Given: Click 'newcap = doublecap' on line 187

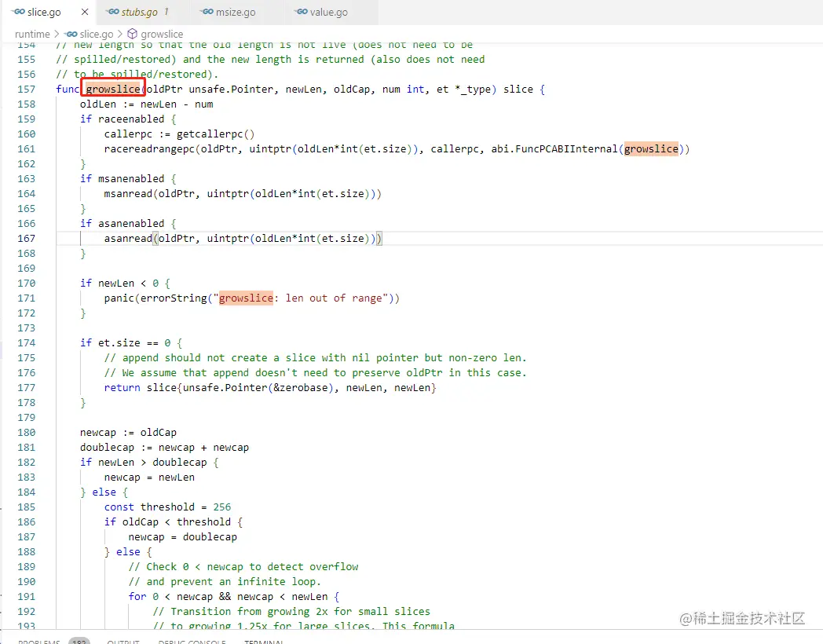Looking at the screenshot, I should click(183, 537).
